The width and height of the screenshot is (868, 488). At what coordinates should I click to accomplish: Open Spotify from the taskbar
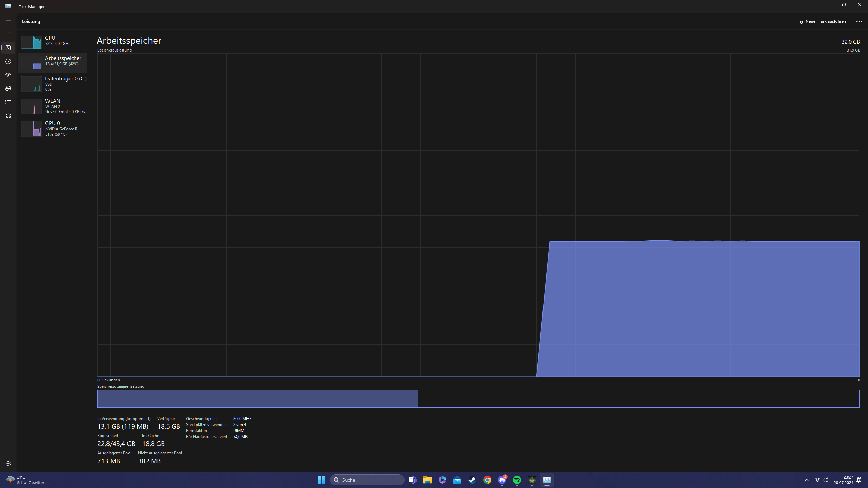517,480
